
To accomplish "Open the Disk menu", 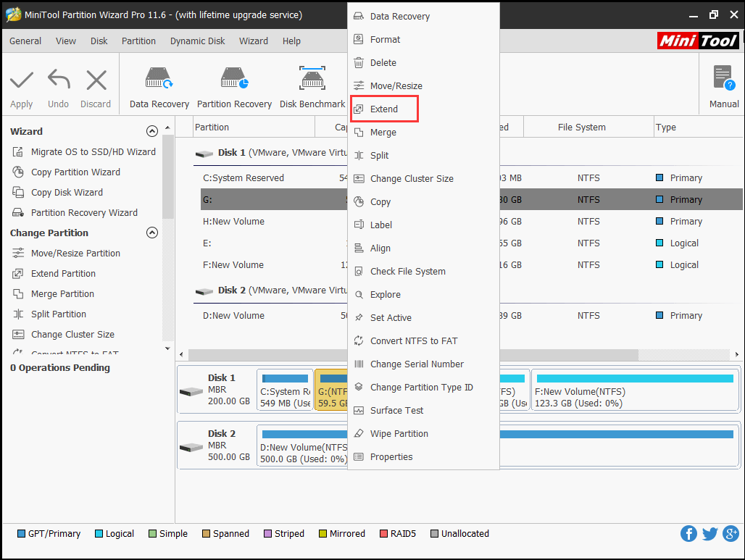I will click(99, 41).
